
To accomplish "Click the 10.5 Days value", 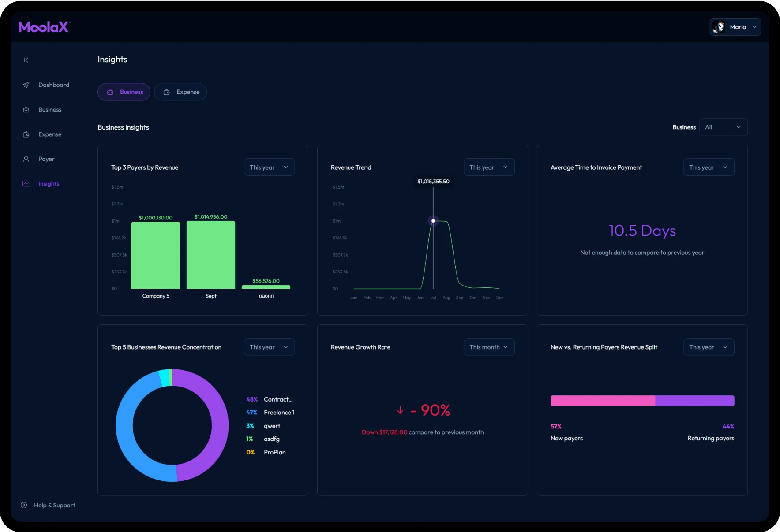I will [x=642, y=231].
